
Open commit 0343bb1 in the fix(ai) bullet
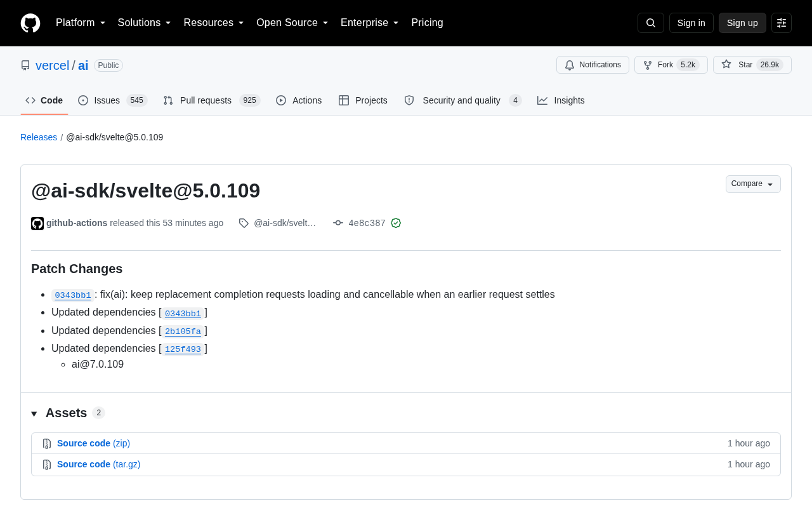click(x=73, y=295)
